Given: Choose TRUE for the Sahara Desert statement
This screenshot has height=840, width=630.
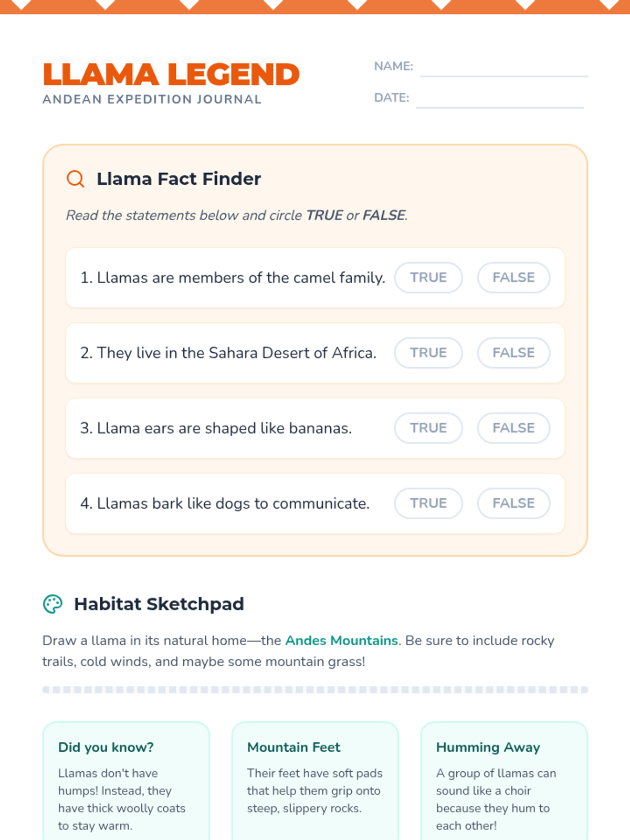Looking at the screenshot, I should tap(428, 352).
